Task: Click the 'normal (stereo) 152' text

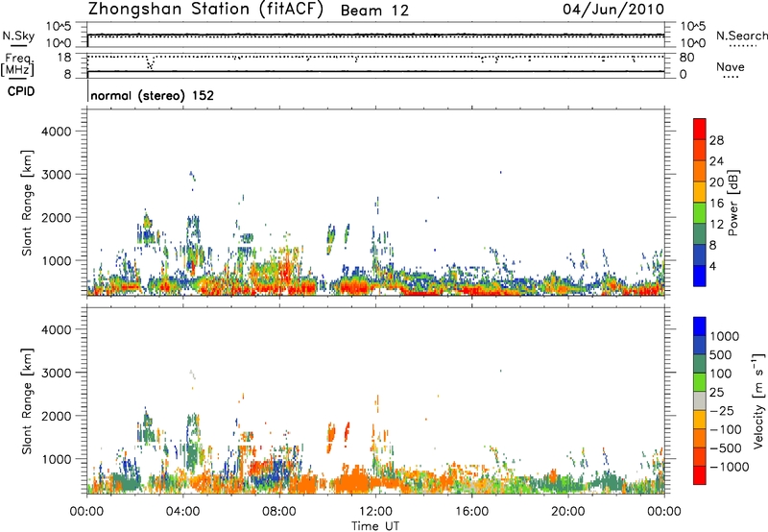Action: (153, 95)
